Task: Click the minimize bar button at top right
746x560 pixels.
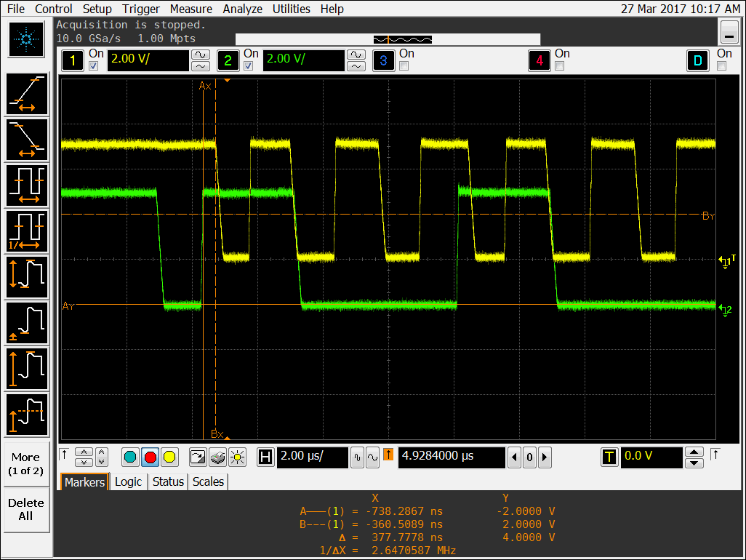Action: tap(729, 32)
